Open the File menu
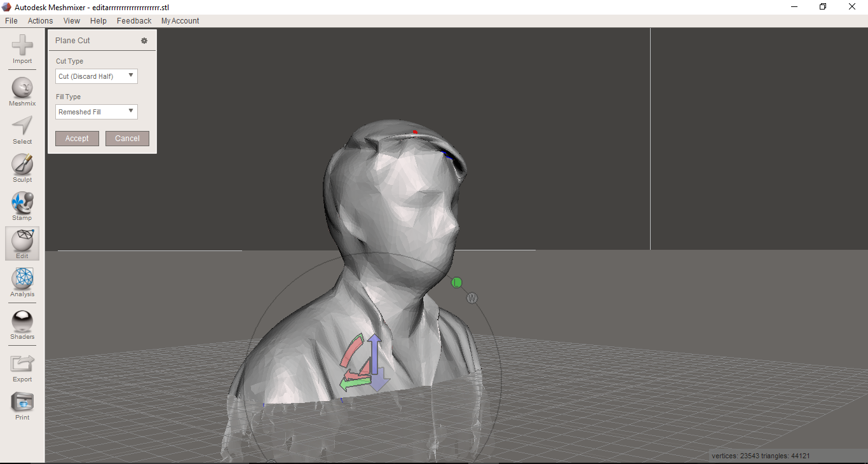This screenshot has width=868, height=464. click(11, 21)
